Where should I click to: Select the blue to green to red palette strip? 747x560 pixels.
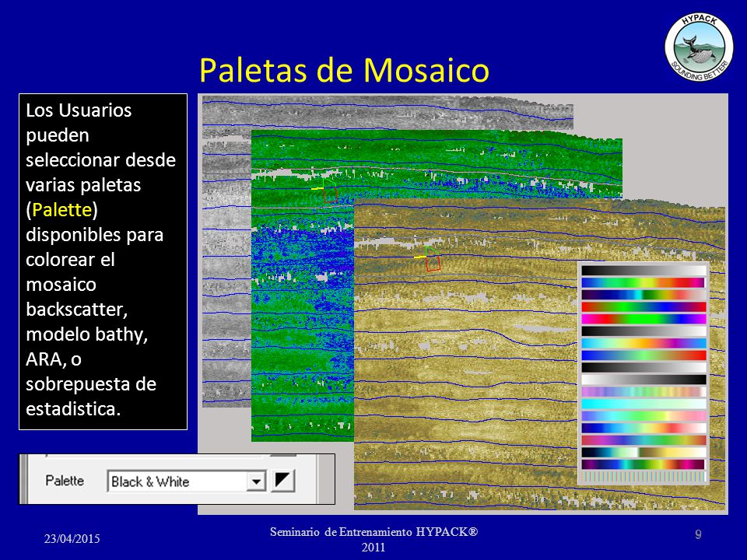[x=644, y=355]
